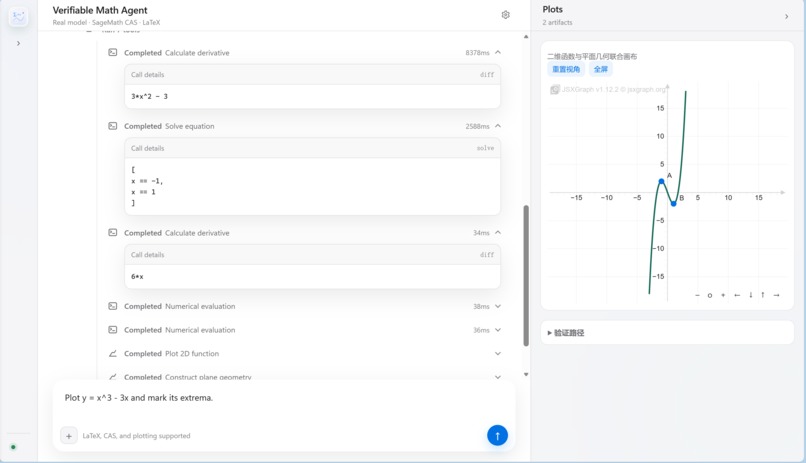806x463 pixels.
Task: Click the 'Verifiable Math Agent' title
Action: [100, 10]
